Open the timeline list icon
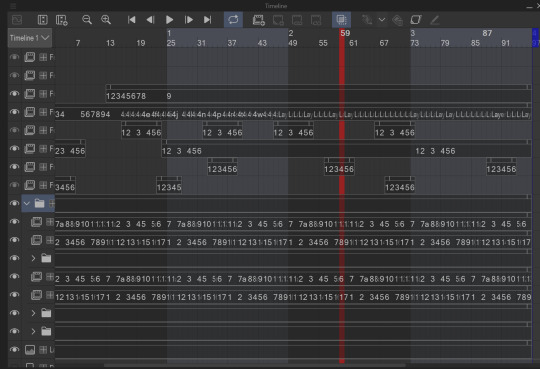This screenshot has height=369, width=540. coord(43,20)
